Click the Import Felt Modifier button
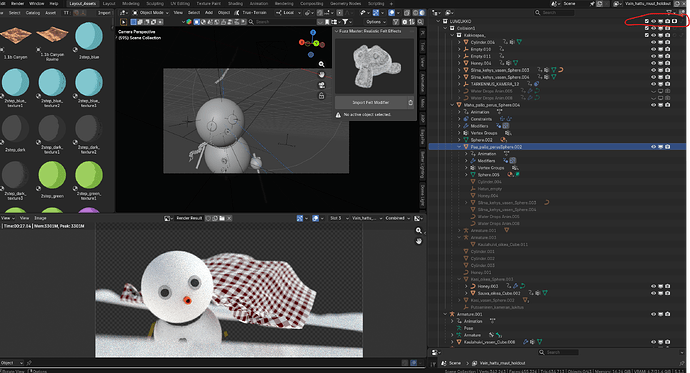The image size is (690, 373). pos(371,102)
